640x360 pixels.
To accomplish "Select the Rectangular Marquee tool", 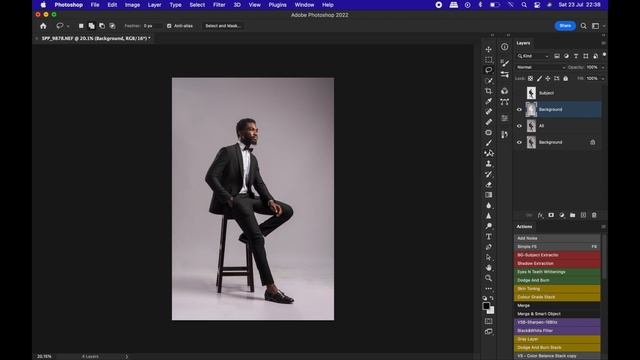I will [x=489, y=60].
